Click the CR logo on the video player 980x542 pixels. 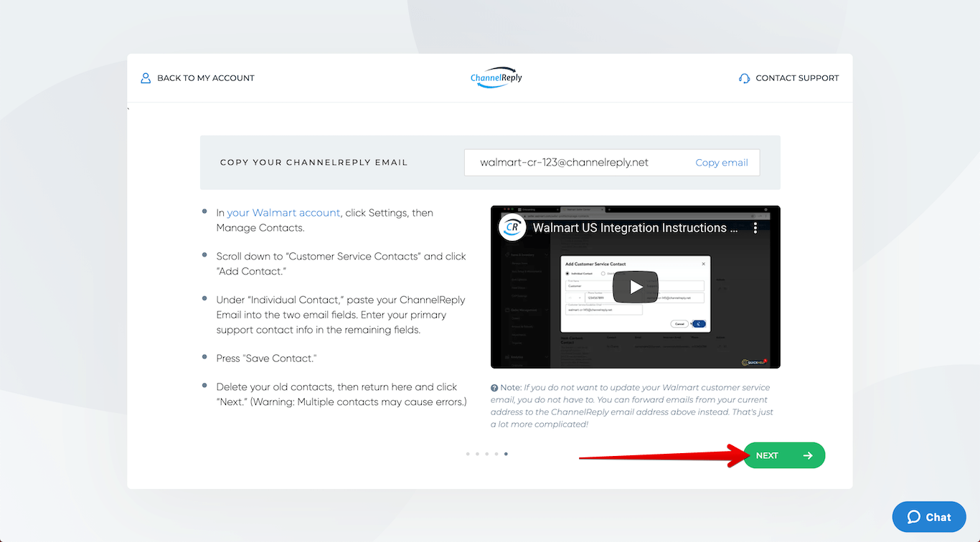(512, 228)
